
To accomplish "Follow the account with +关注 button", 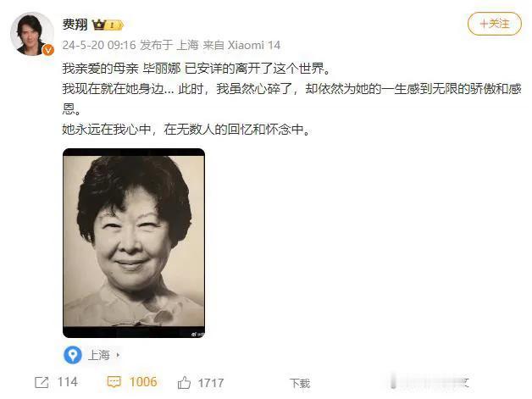I will (495, 24).
